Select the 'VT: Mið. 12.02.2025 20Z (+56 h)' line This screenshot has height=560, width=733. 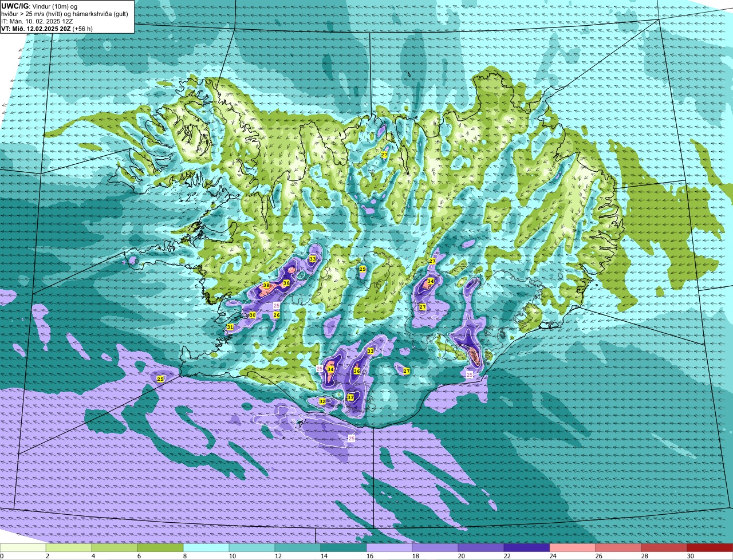click(x=47, y=28)
